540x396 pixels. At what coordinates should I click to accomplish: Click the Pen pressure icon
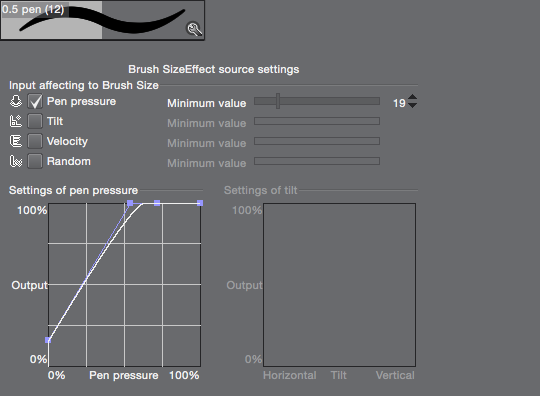point(16,101)
